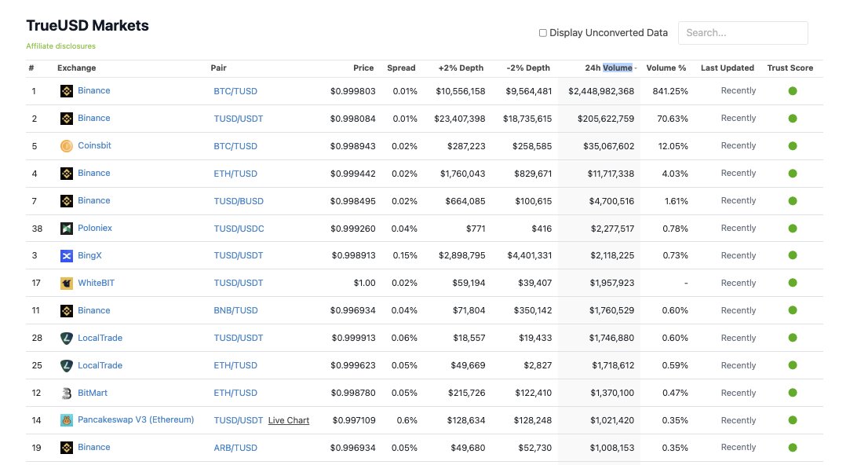Open the TUSD/BUSD pair link
Viewport: 868px width, 465px height.
pyautogui.click(x=239, y=201)
